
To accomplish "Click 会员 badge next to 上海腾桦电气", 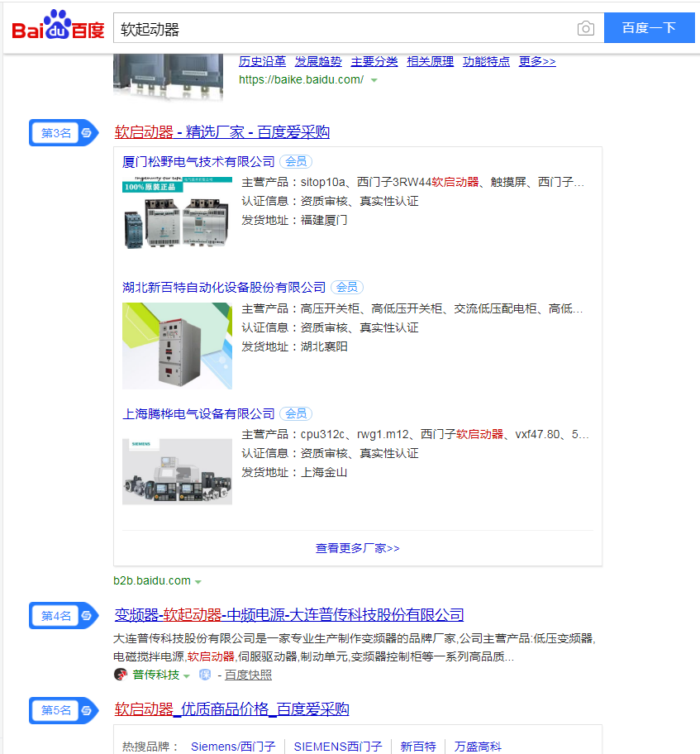I will point(296,413).
